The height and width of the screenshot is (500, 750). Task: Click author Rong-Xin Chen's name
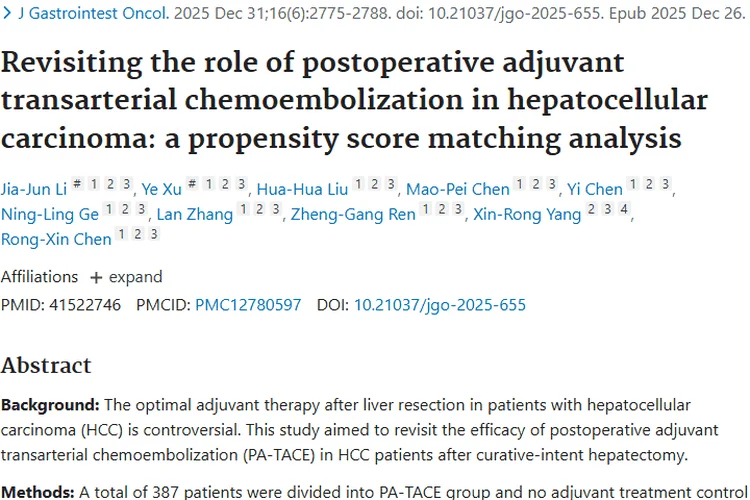[56, 237]
